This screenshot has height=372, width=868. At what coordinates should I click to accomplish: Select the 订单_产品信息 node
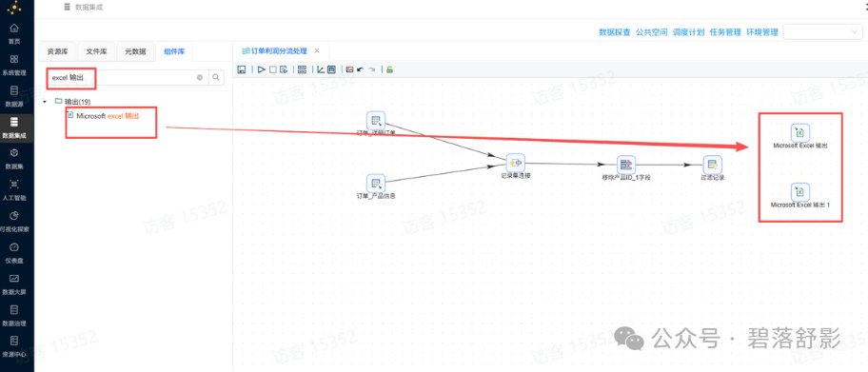pos(376,183)
